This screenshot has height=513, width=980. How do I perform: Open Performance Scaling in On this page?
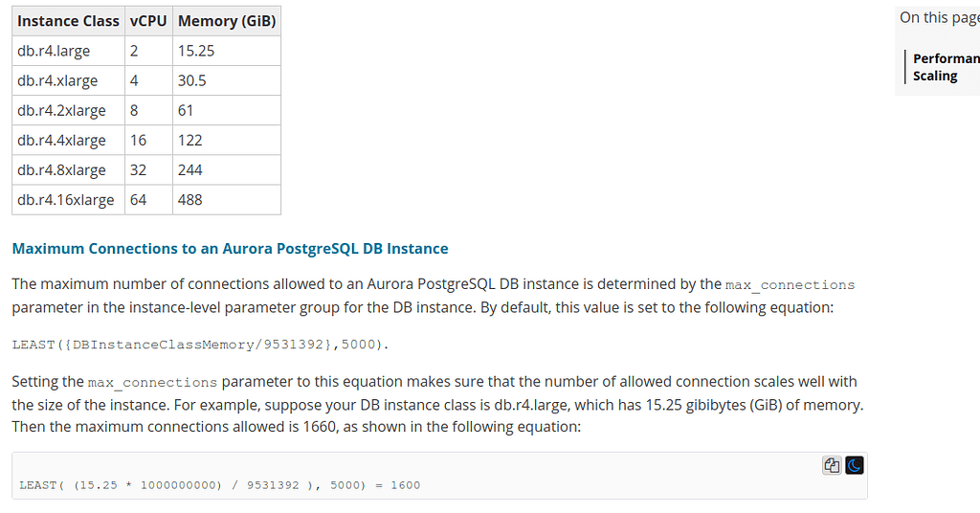[x=946, y=67]
